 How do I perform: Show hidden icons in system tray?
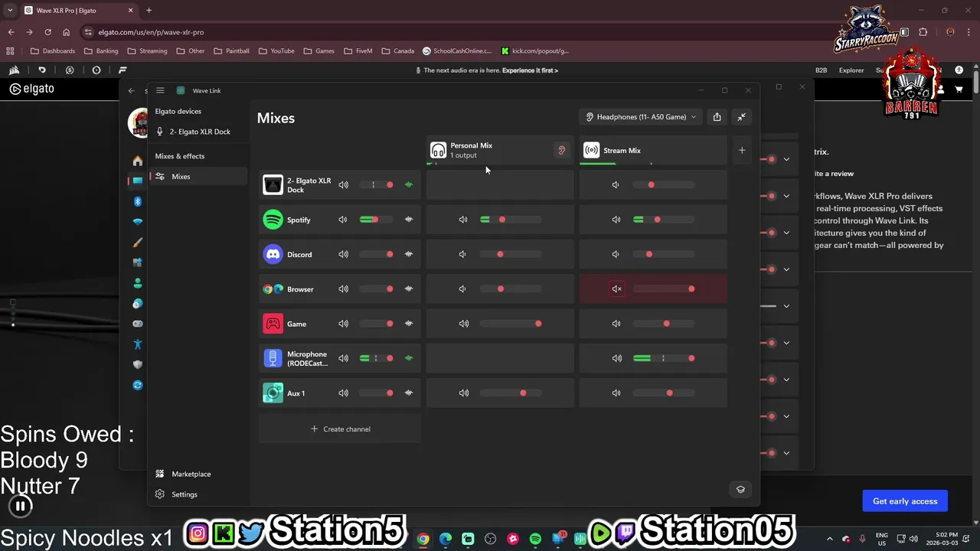click(830, 539)
